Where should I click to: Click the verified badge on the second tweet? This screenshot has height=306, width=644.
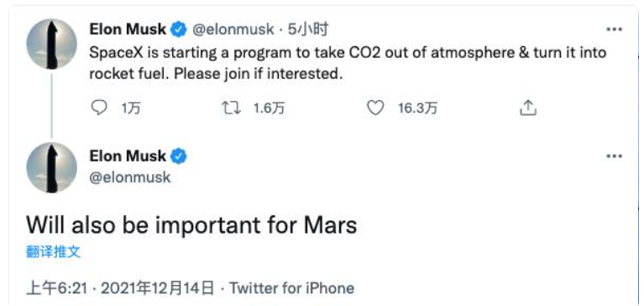tap(179, 156)
